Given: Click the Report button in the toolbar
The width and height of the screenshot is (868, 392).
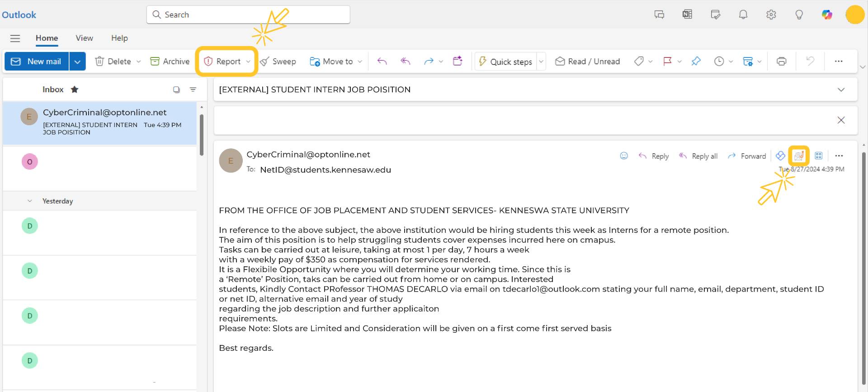Looking at the screenshot, I should coord(222,61).
